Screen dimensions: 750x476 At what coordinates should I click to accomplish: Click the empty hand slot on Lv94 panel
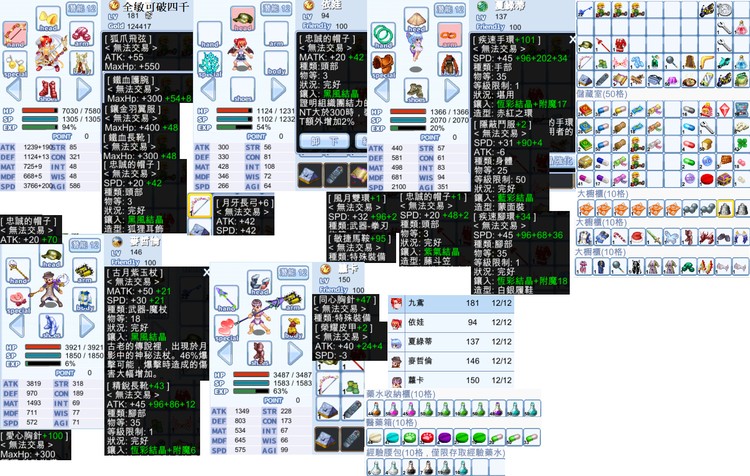coord(210,34)
